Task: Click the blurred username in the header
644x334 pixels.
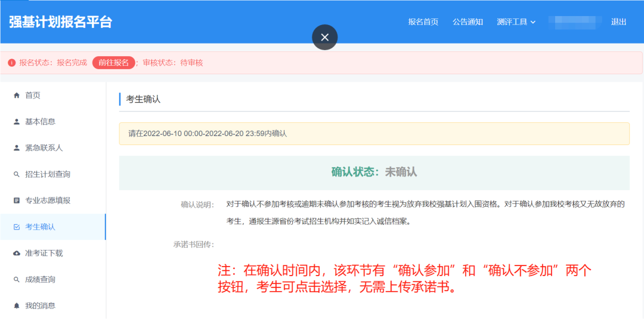Action: pos(574,22)
